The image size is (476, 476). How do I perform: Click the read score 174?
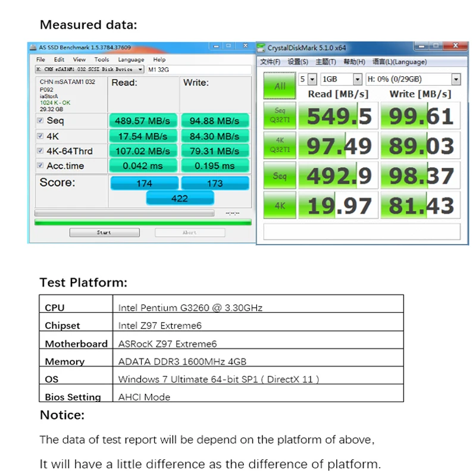point(145,183)
